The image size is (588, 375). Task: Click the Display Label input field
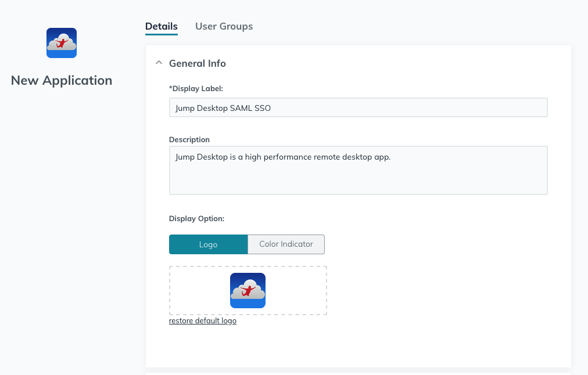tap(358, 107)
